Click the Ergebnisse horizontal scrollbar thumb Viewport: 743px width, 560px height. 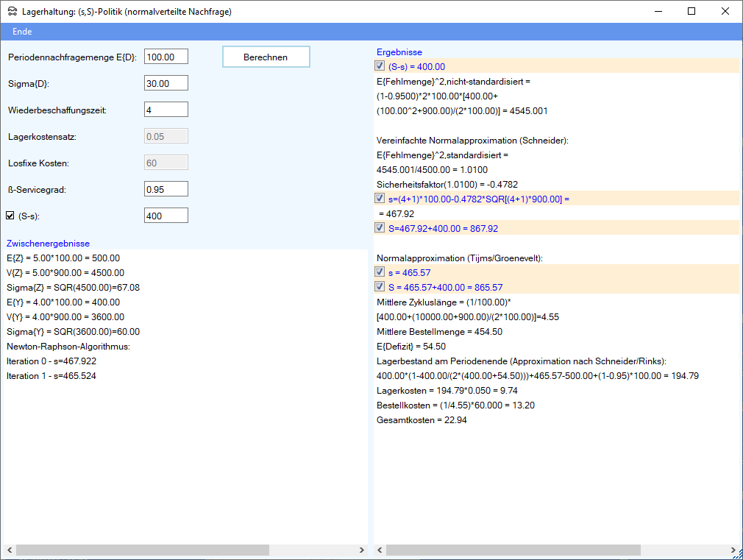(x=513, y=550)
